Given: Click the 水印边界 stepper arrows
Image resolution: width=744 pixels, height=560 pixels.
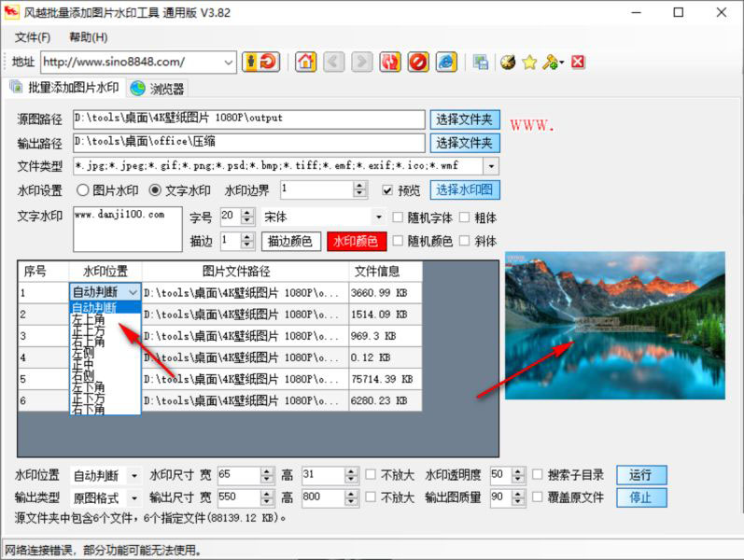Looking at the screenshot, I should click(x=360, y=189).
